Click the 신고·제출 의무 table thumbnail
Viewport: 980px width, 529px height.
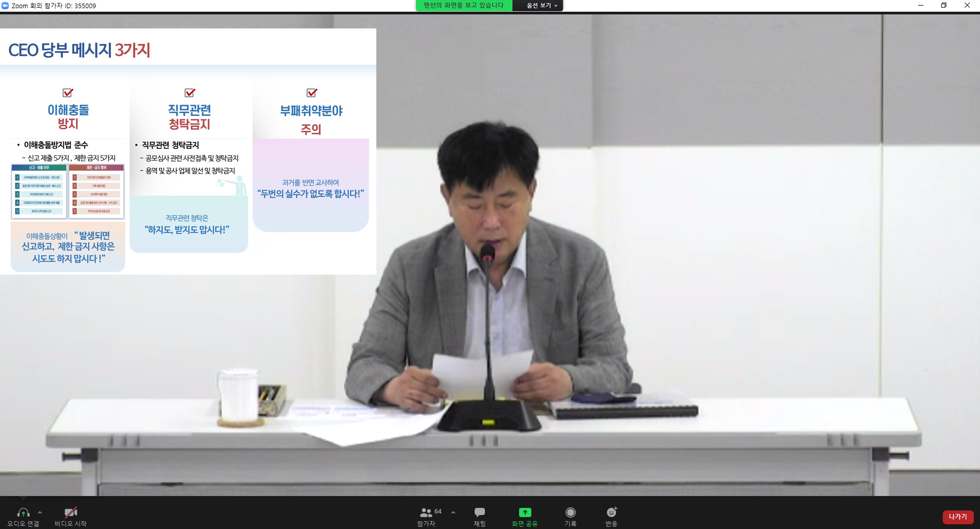point(39,191)
